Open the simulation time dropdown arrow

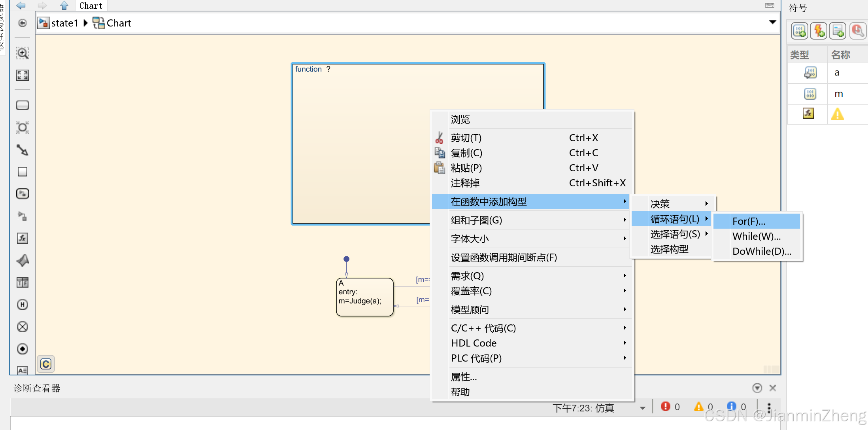(643, 408)
